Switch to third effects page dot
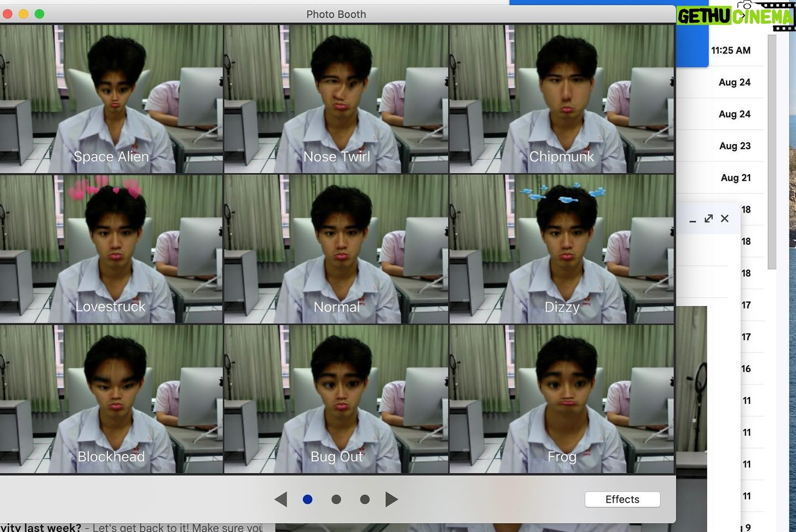This screenshot has width=796, height=532. (x=364, y=499)
